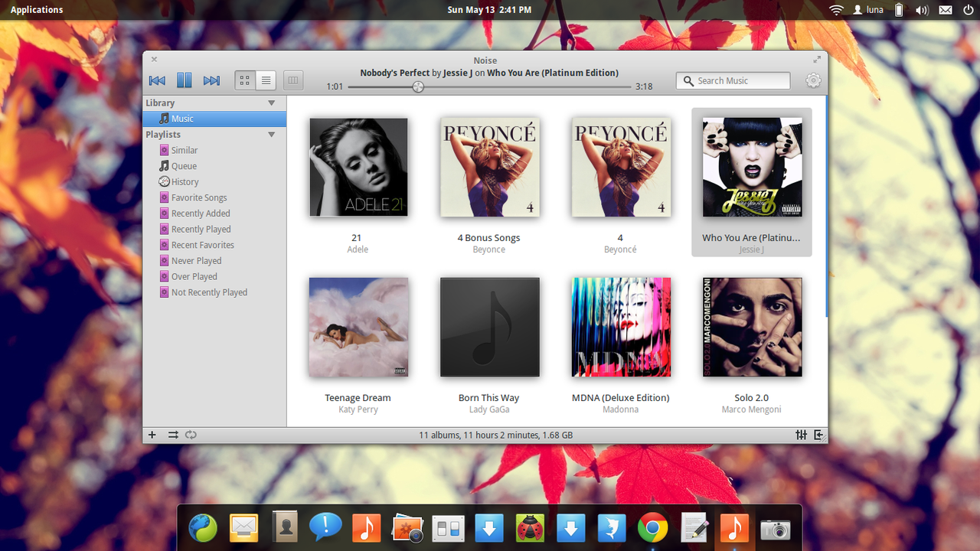Select the Teenage Dream album cover
This screenshot has width=980, height=551.
(x=358, y=327)
